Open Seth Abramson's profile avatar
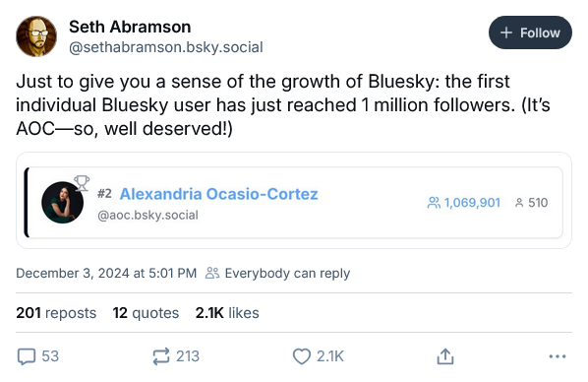Viewport: 588px width, 382px height. tap(36, 36)
